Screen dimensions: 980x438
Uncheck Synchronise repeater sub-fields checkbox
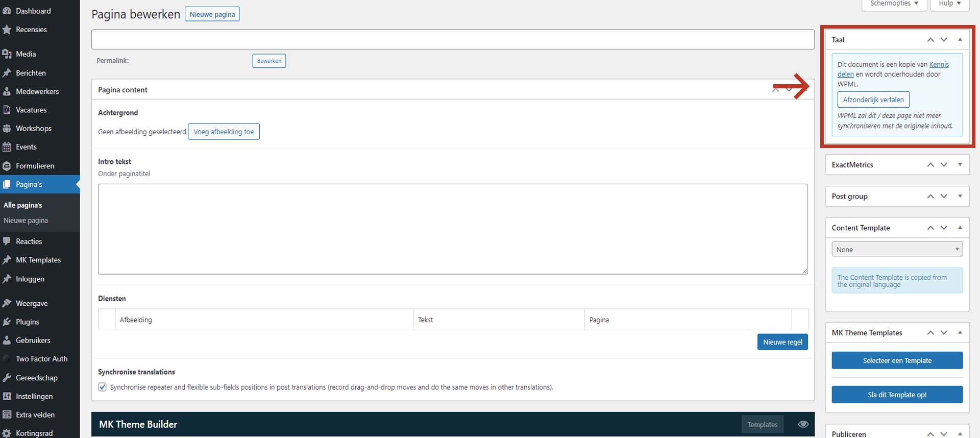[x=102, y=387]
